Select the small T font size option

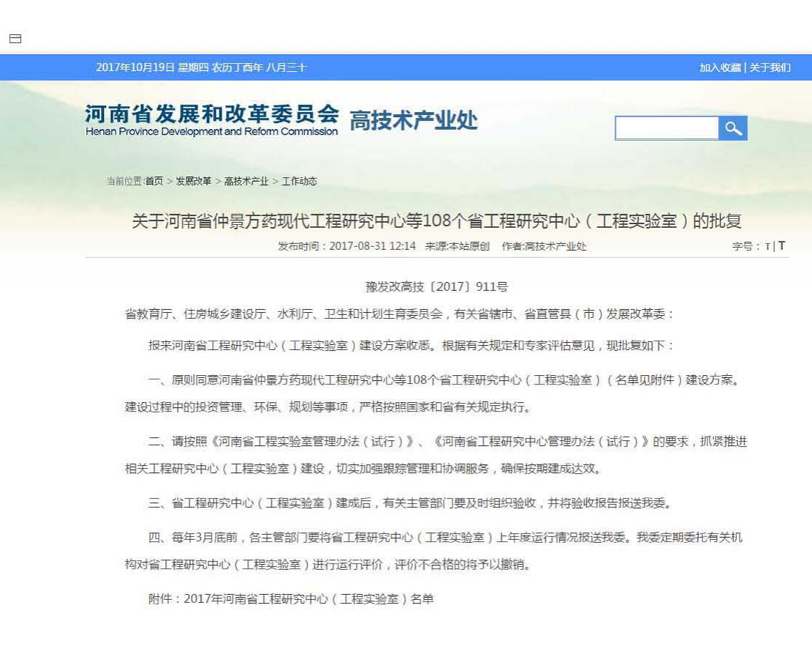(x=767, y=246)
